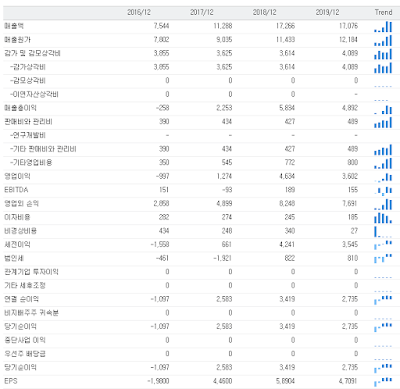The width and height of the screenshot is (400, 389).
Task: Click the -1,9800 value in EPS row
Action: [158, 381]
